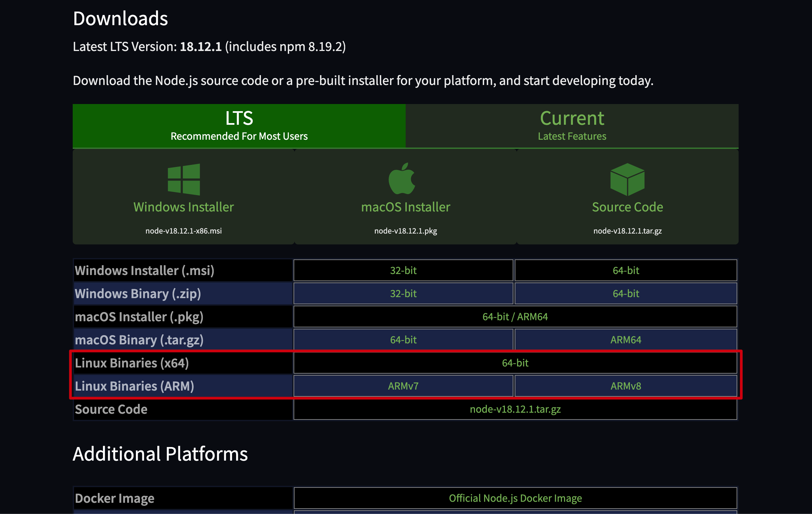
Task: Switch to the LTS tab
Action: click(x=239, y=126)
